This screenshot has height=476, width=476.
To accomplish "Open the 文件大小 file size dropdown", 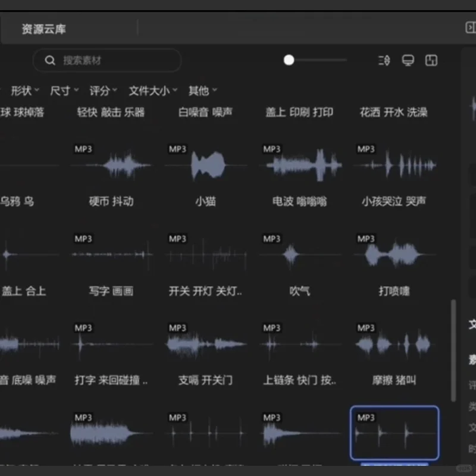I will (x=149, y=90).
